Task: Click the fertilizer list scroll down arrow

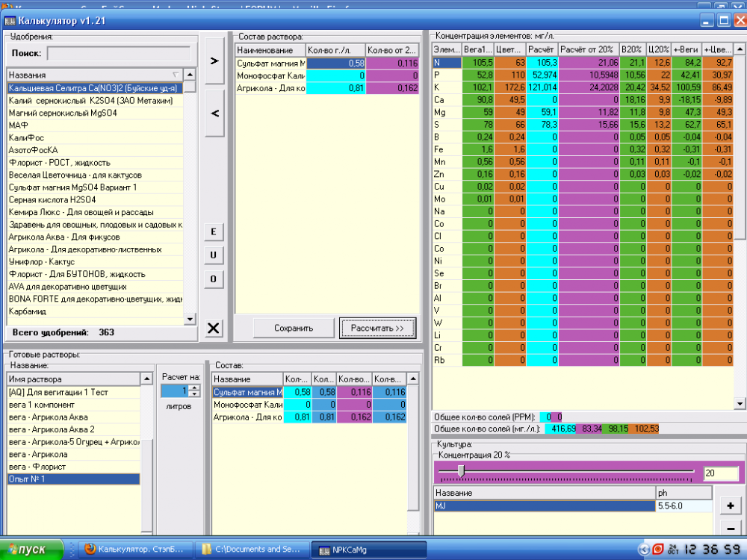Action: (190, 319)
